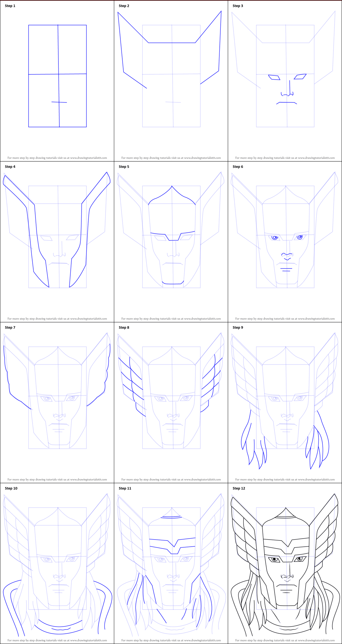This screenshot has width=342, height=644.
Task: Click the drawingtutorials101.com footer text under Step 2
Action: click(171, 158)
